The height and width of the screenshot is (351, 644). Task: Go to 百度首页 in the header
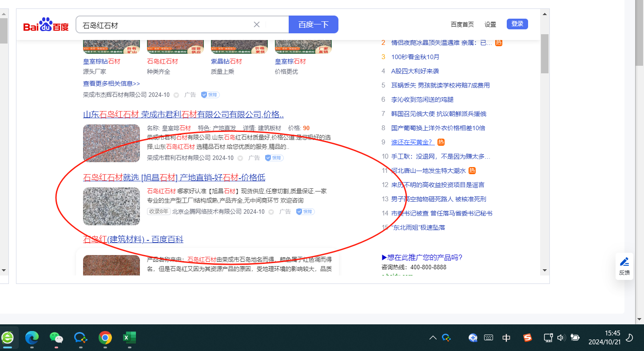click(x=462, y=24)
